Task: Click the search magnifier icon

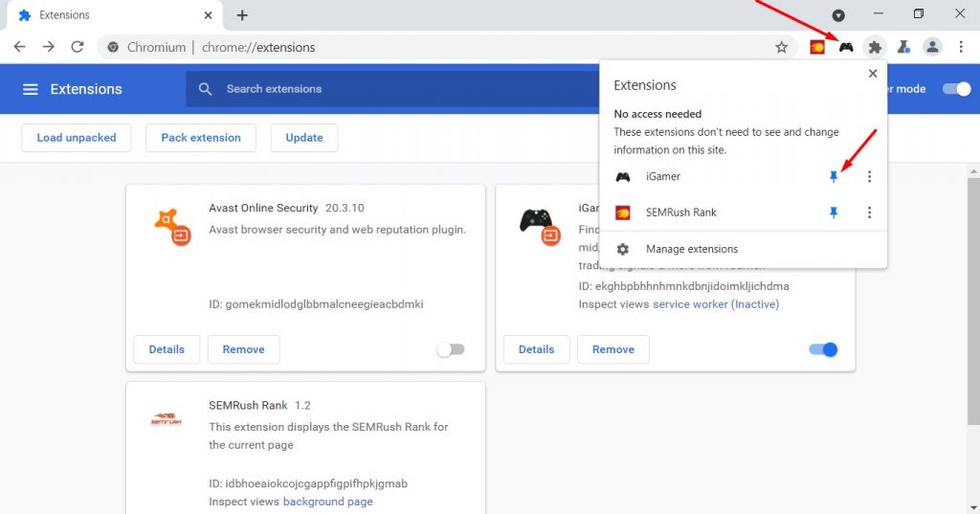Action: point(205,89)
